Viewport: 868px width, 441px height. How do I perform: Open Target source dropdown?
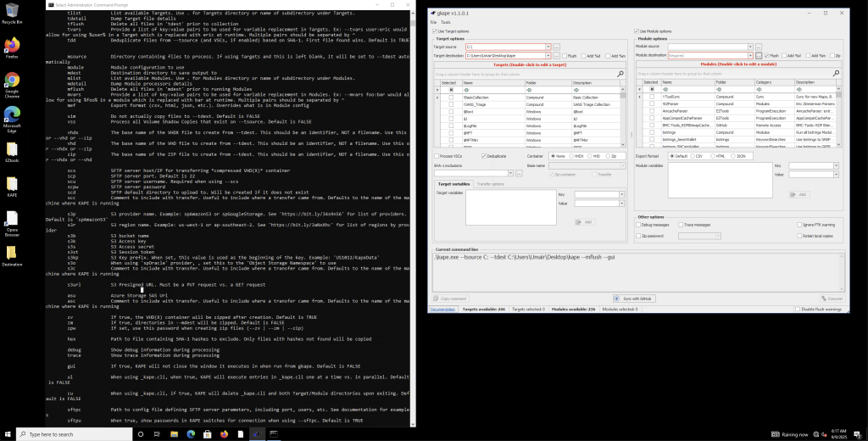click(548, 47)
